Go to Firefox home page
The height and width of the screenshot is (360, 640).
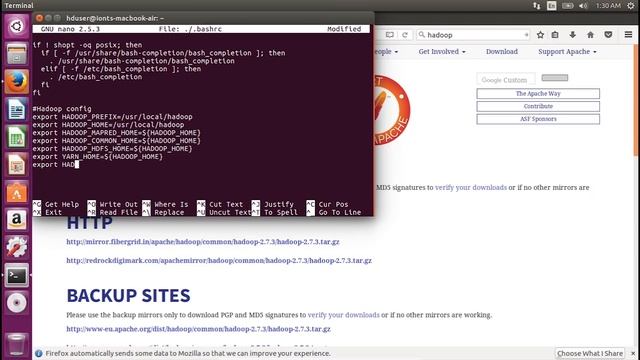(x=590, y=35)
